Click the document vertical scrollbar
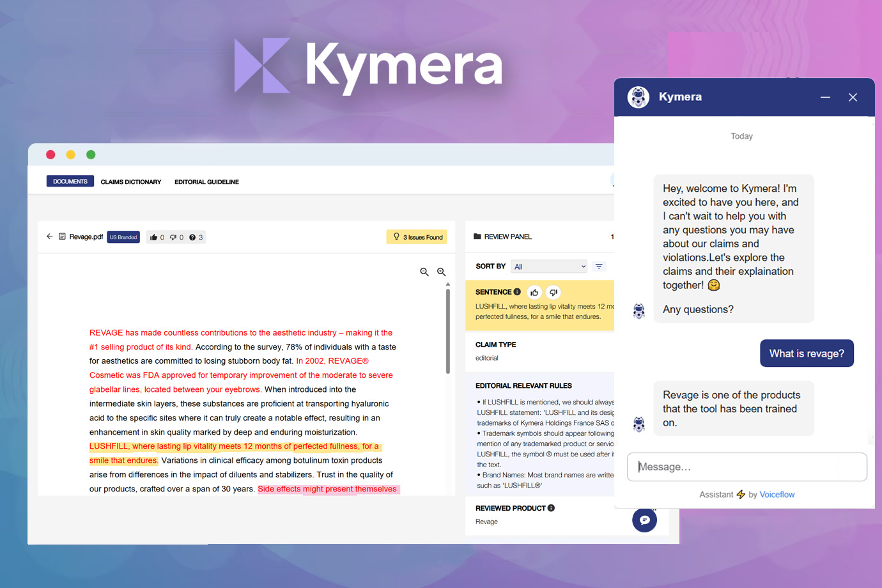This screenshot has width=882, height=588. 447,330
